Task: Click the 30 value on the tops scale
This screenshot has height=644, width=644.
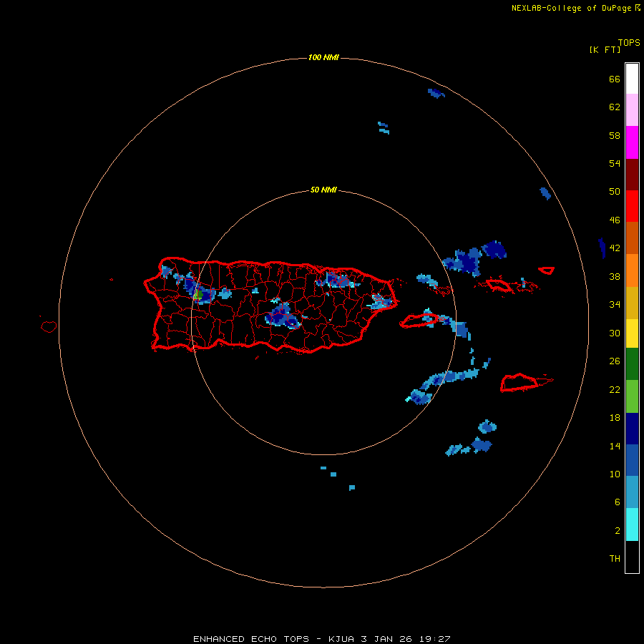Action: (615, 333)
